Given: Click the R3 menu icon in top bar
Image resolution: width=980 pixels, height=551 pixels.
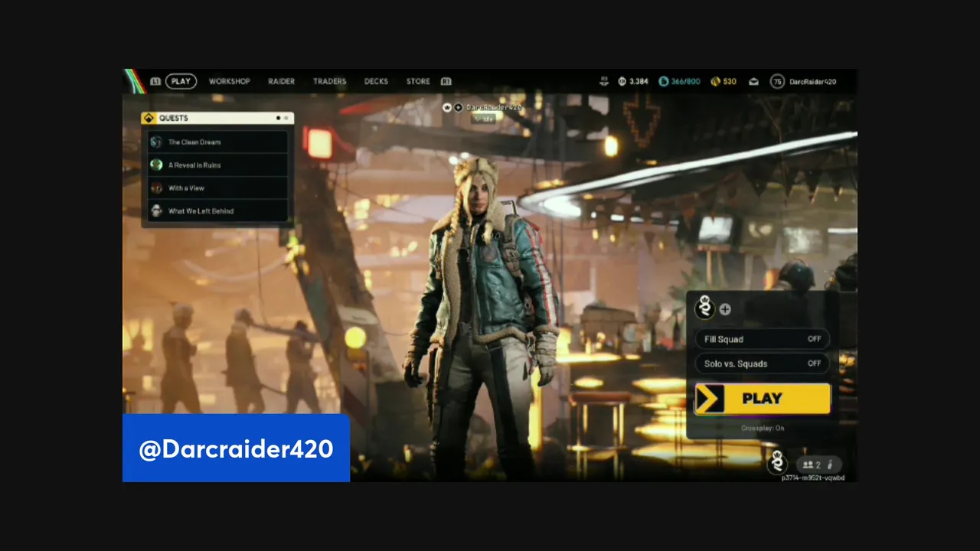Looking at the screenshot, I should coord(604,81).
